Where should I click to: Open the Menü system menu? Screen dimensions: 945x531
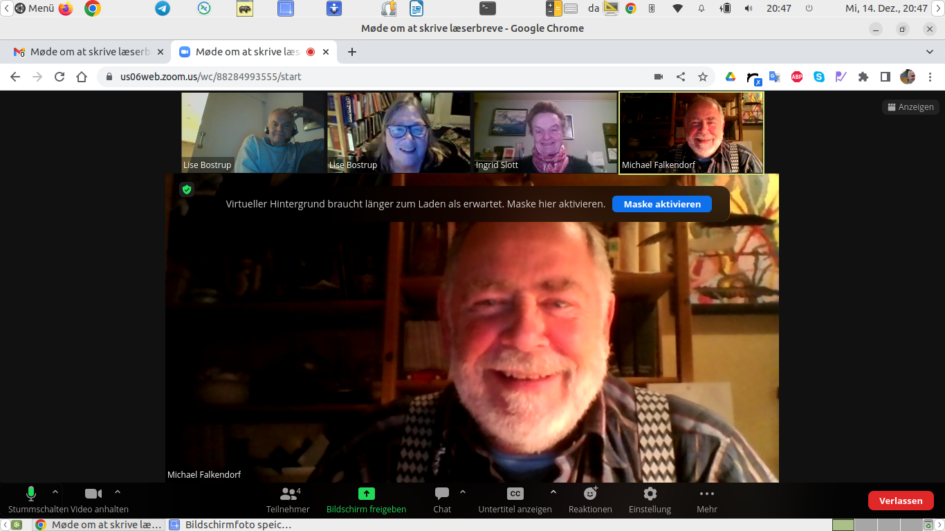click(33, 8)
